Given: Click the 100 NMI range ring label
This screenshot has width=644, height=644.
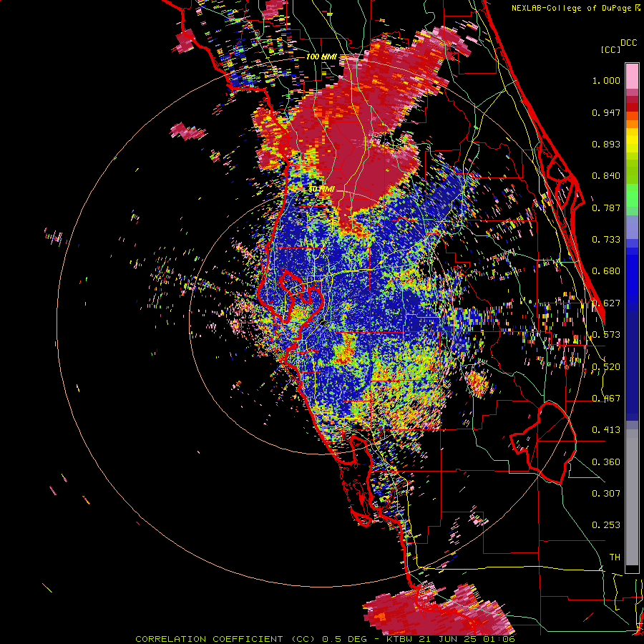Looking at the screenshot, I should pos(321,57).
